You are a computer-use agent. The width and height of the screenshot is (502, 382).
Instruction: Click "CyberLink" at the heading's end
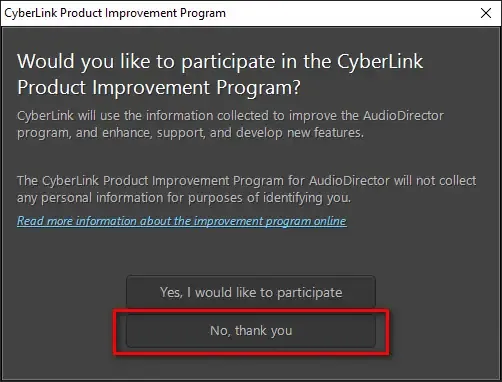[380, 62]
